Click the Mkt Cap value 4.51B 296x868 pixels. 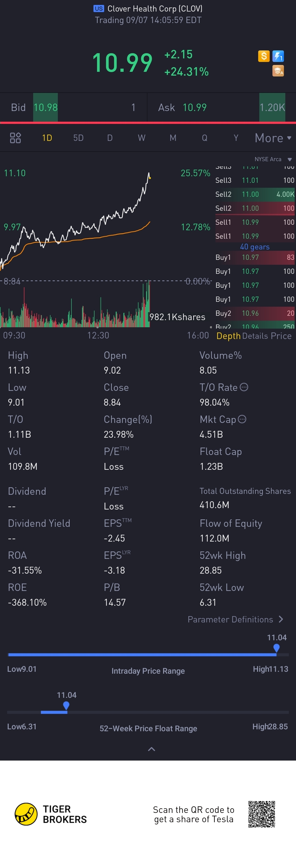(x=211, y=434)
